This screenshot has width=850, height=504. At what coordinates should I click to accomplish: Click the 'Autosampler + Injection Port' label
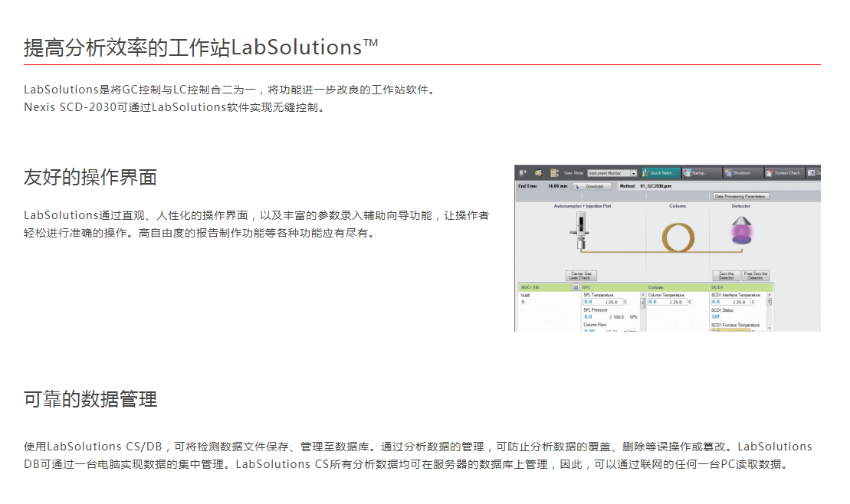583,206
